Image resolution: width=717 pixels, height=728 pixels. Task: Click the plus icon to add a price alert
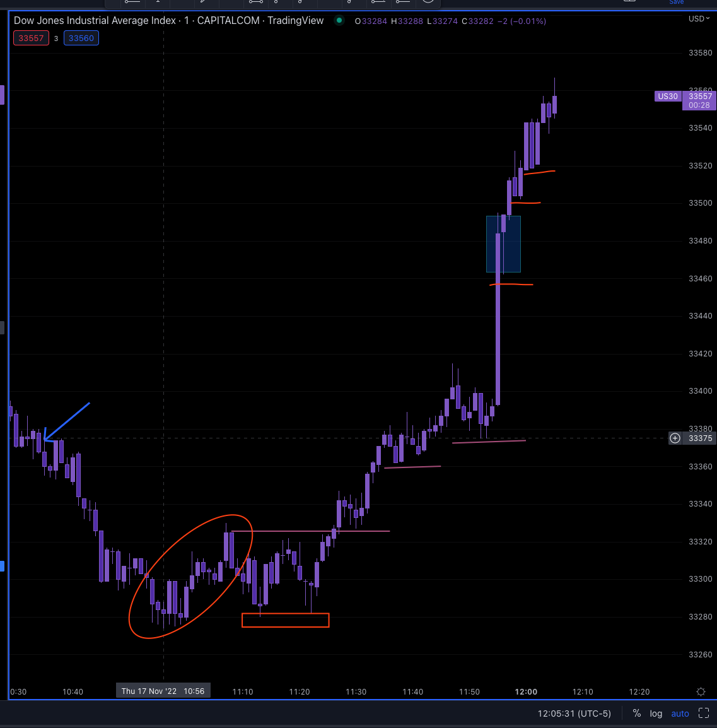coord(675,438)
